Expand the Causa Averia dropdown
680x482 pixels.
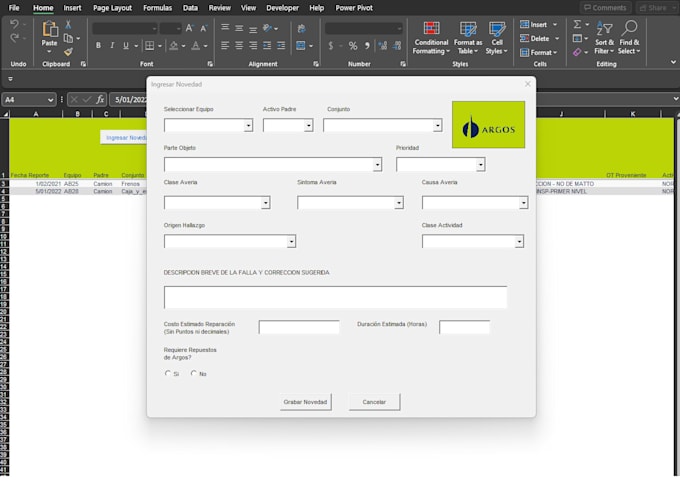[522, 203]
